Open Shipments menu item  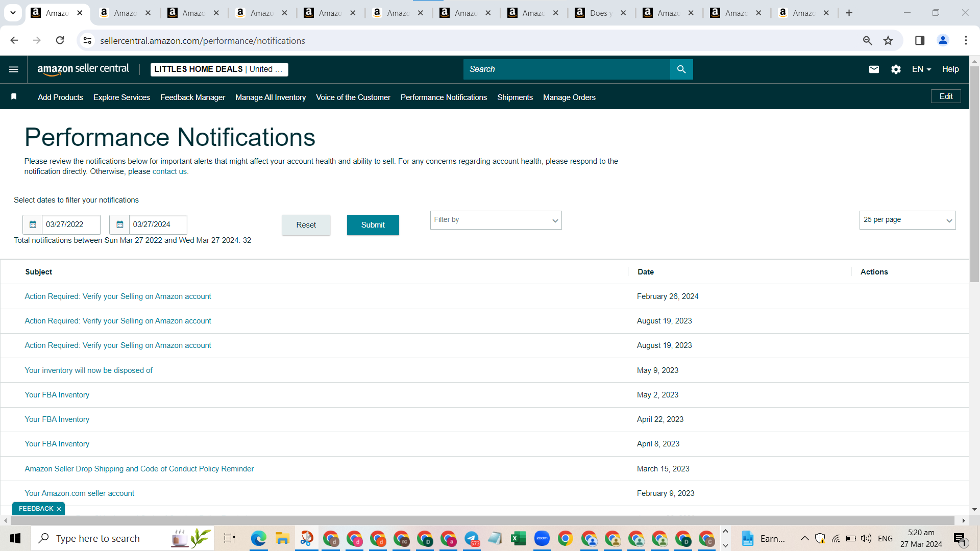pos(515,97)
